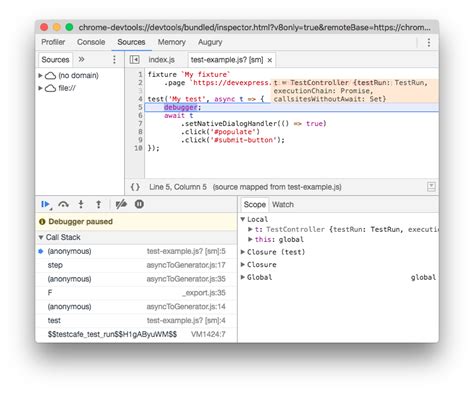Click Line 5, Column 5 status text

click(x=178, y=187)
